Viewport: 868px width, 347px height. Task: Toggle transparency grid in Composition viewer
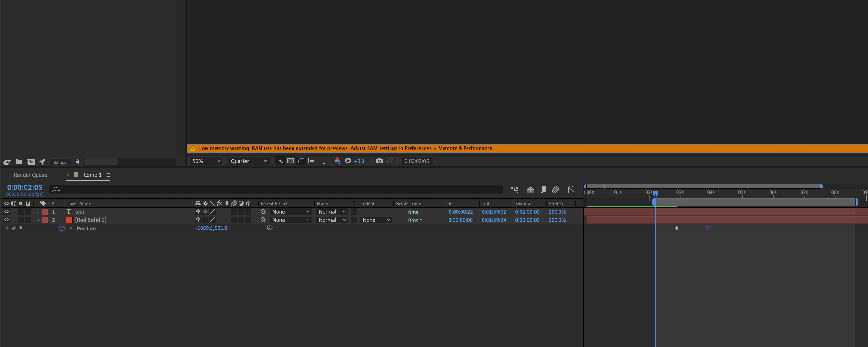pyautogui.click(x=290, y=161)
